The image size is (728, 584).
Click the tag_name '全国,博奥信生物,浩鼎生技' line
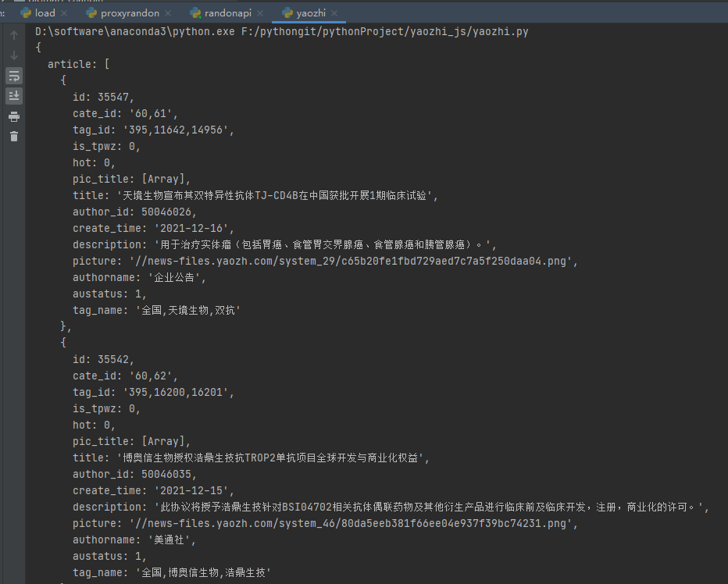click(x=171, y=572)
